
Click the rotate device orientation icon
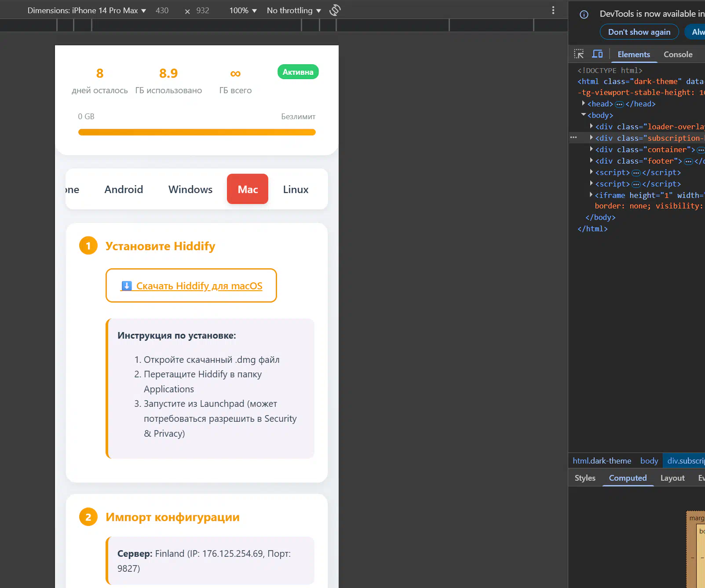pyautogui.click(x=335, y=10)
